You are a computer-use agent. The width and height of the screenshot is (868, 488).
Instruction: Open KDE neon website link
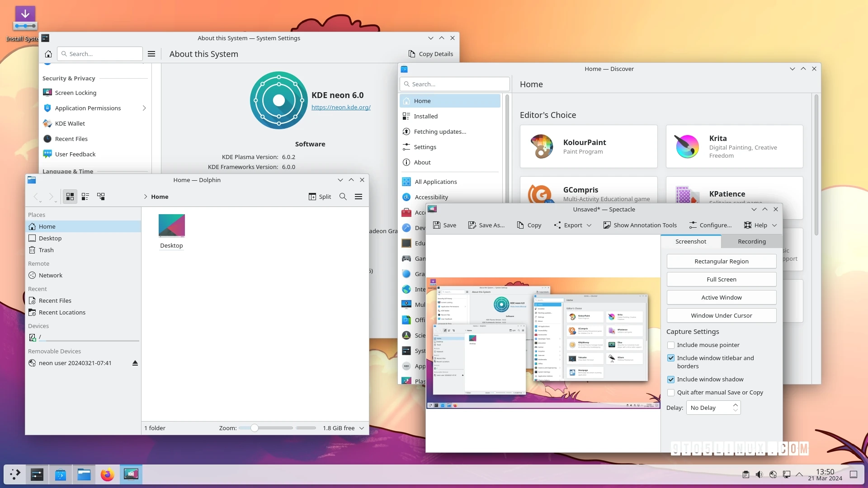click(340, 107)
